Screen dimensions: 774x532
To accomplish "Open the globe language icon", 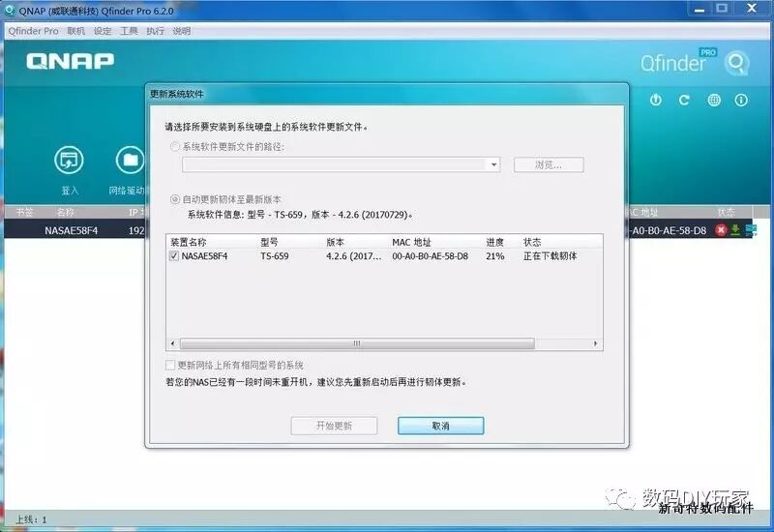I will (714, 101).
